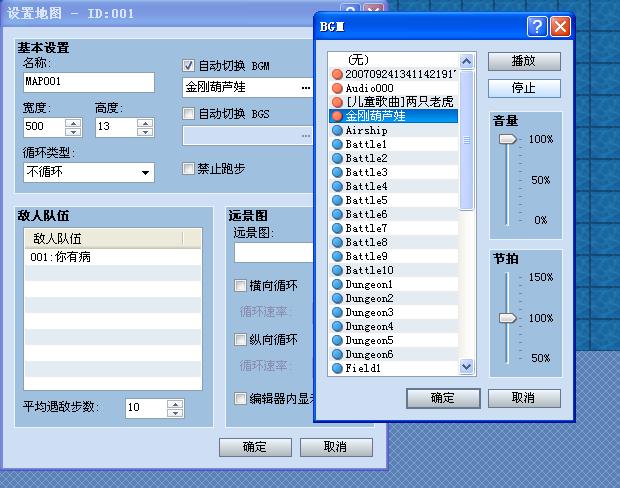This screenshot has height=488, width=620.
Task: Click the blue icon beside Field1
Action: pos(337,368)
